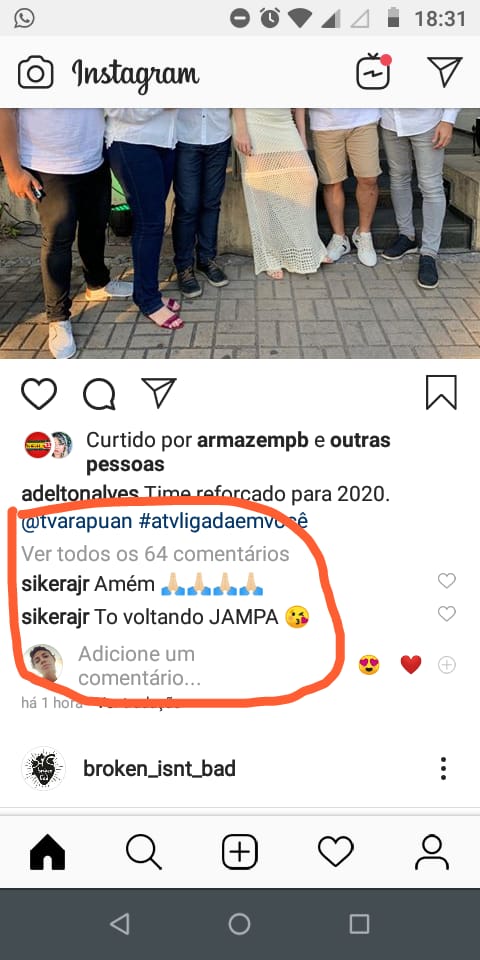480x960 pixels.
Task: Insert the heart-eyes emoji quick reaction
Action: [x=369, y=665]
